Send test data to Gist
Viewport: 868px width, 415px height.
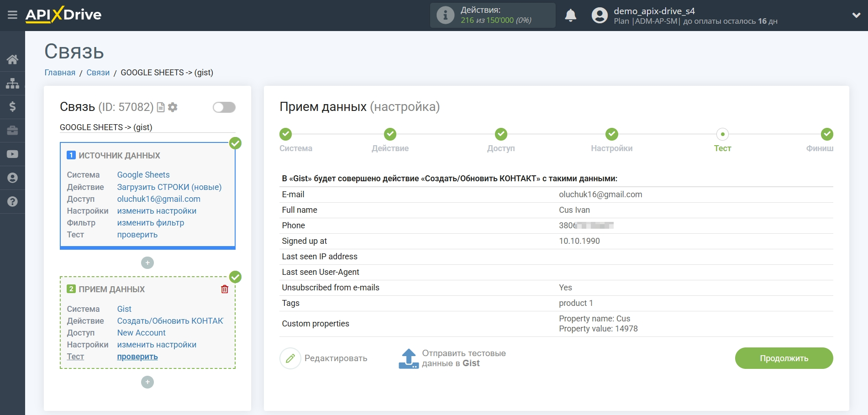pyautogui.click(x=452, y=358)
